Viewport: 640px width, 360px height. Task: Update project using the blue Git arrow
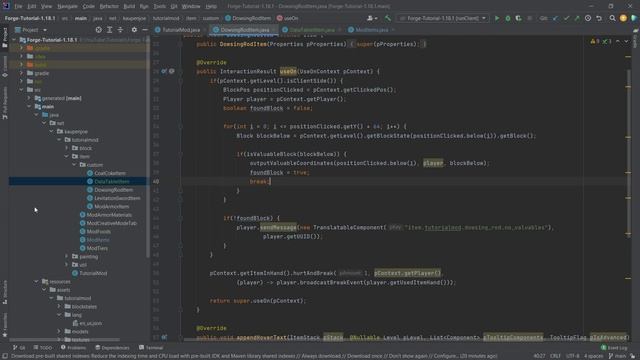pyautogui.click(x=556, y=18)
